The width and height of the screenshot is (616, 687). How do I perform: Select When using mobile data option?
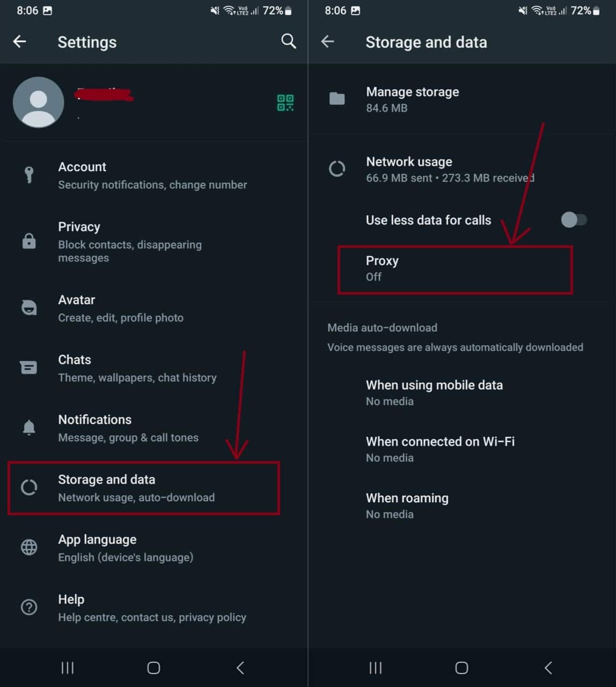(x=434, y=393)
